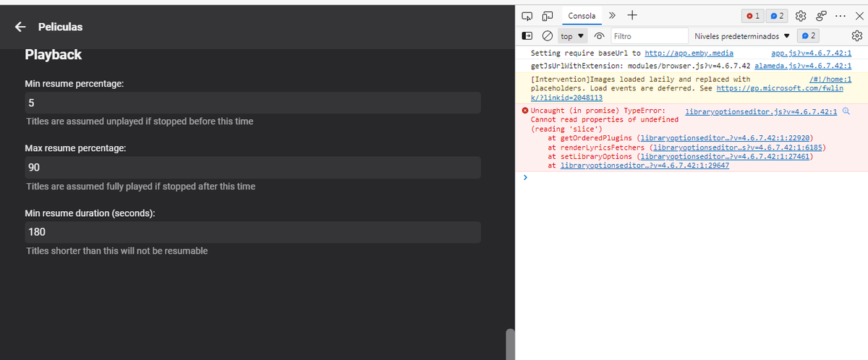Screen dimensions: 868x360
Task: Click the console prompt chevron
Action: [x=525, y=177]
